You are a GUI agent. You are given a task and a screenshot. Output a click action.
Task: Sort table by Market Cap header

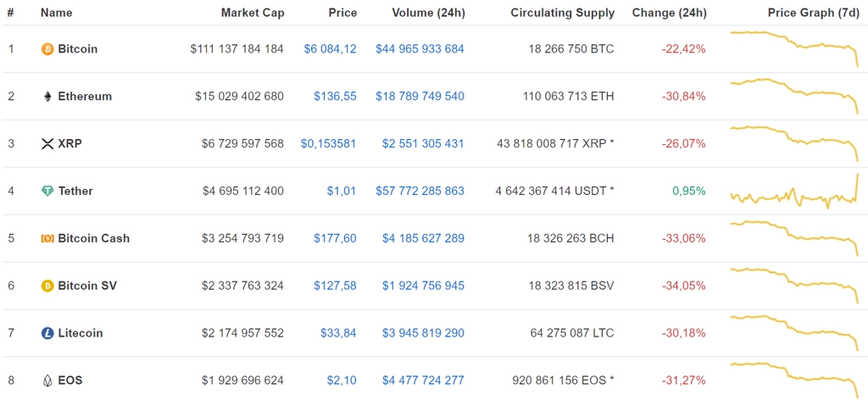[253, 13]
